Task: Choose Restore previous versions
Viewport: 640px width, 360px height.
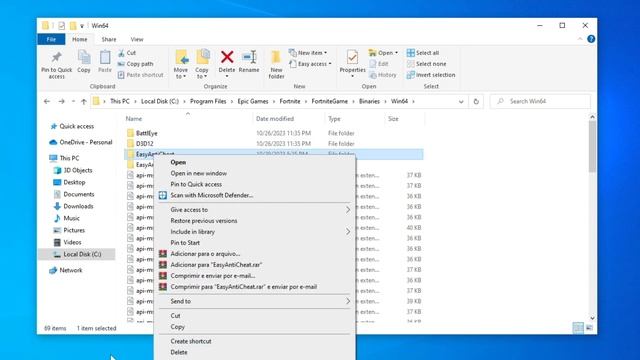Action: point(204,220)
